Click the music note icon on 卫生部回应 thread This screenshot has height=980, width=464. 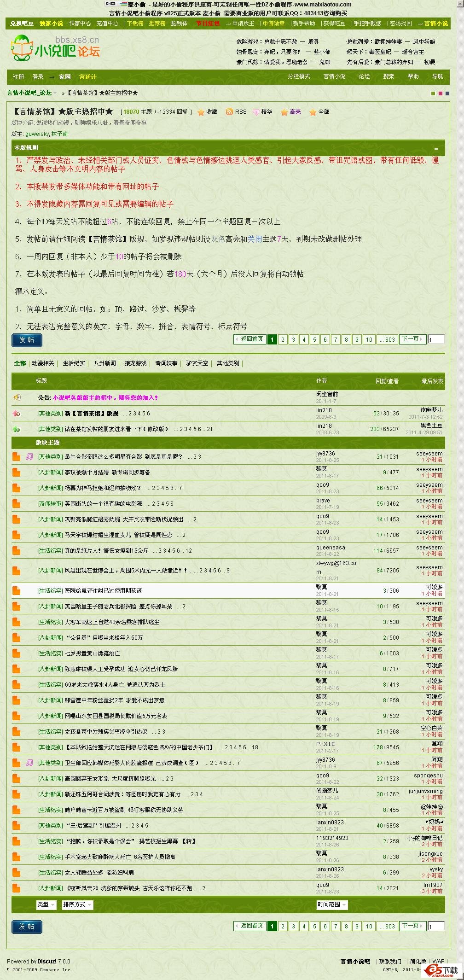coord(29,763)
